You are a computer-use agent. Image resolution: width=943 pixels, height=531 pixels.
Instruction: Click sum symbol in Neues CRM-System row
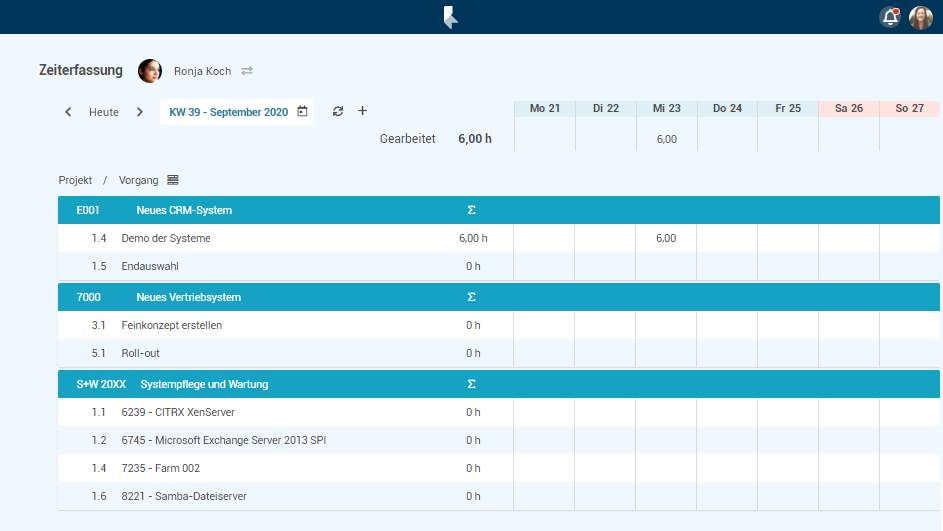tap(472, 210)
